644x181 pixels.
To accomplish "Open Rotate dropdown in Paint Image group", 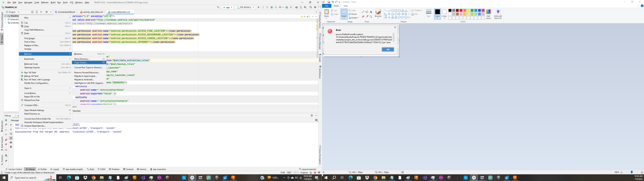I will click(x=354, y=18).
